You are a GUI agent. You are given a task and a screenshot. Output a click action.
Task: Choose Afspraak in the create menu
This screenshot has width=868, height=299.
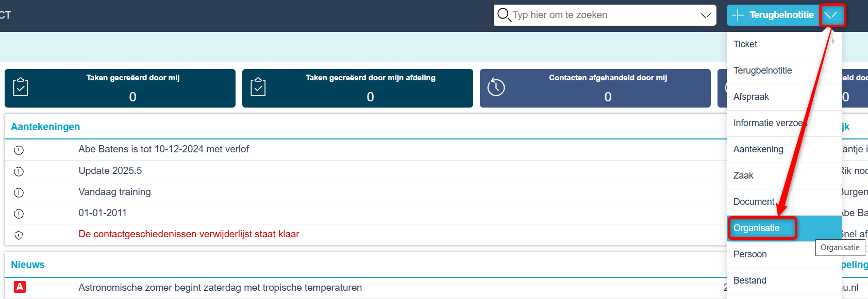pyautogui.click(x=751, y=97)
